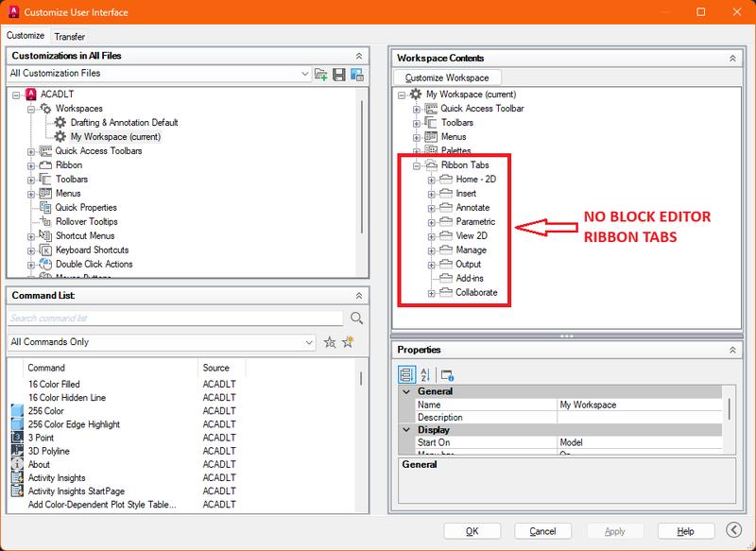Switch Properties to alphabetical sort icon
Screen dimensions: 756x551
pyautogui.click(x=424, y=374)
